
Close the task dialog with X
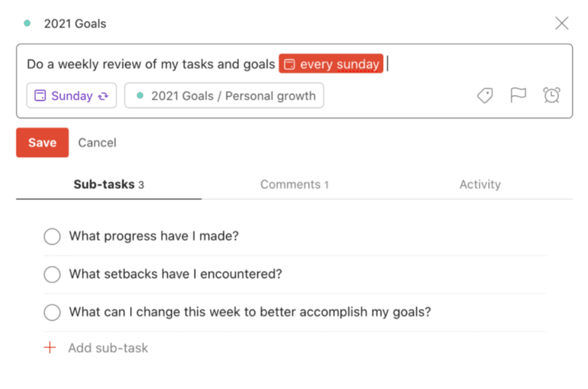562,24
